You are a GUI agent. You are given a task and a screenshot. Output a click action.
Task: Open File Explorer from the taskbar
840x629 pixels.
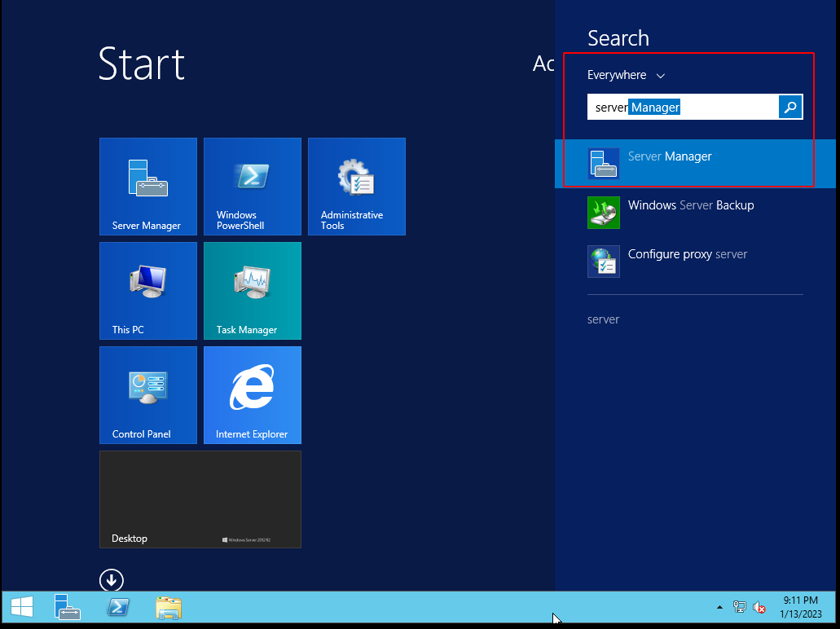point(168,608)
